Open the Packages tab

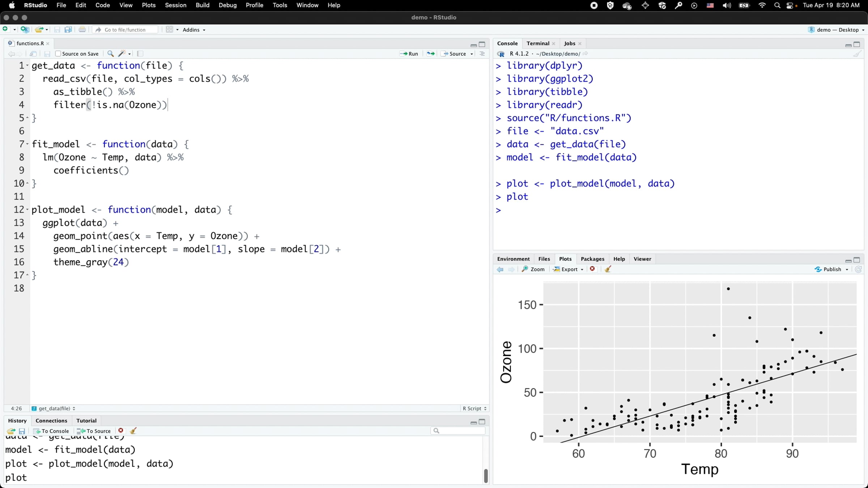(592, 259)
